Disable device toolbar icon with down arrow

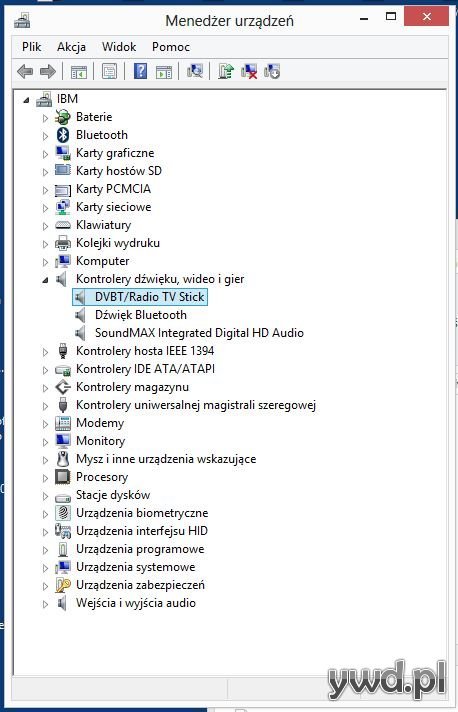[x=272, y=71]
